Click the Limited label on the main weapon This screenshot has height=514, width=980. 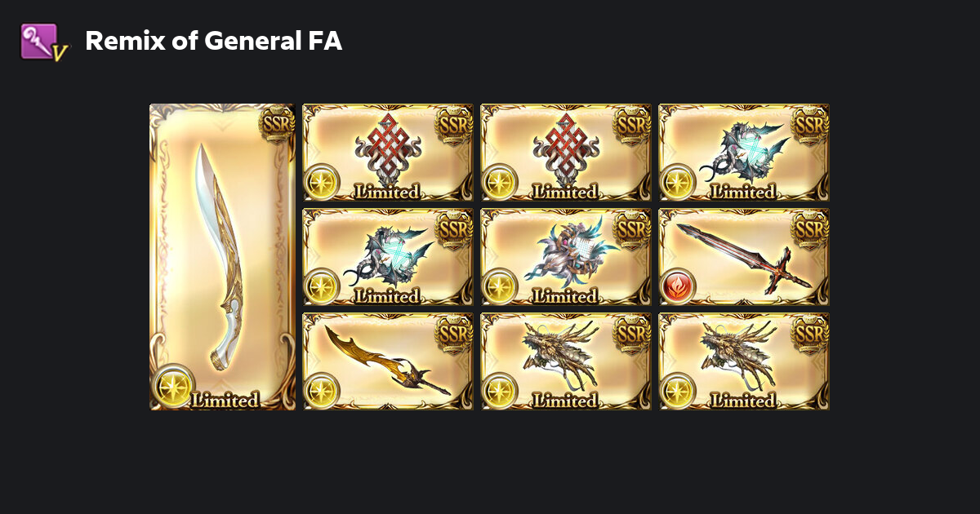pyautogui.click(x=225, y=400)
